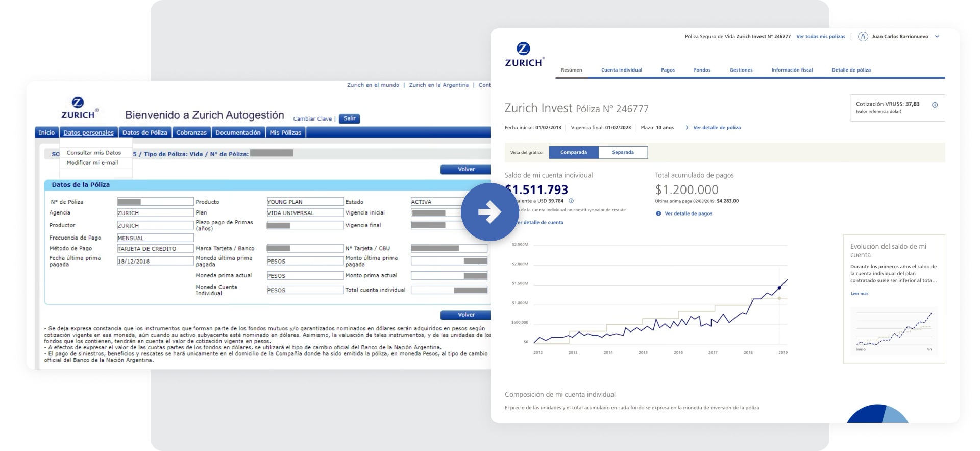980x451 pixels.
Task: Click the Agencia field containing ZURICH
Action: tap(155, 213)
